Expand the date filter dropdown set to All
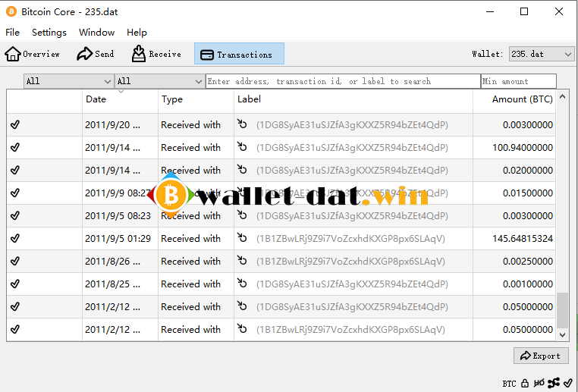Viewport: 578px width, 392px height. click(68, 81)
